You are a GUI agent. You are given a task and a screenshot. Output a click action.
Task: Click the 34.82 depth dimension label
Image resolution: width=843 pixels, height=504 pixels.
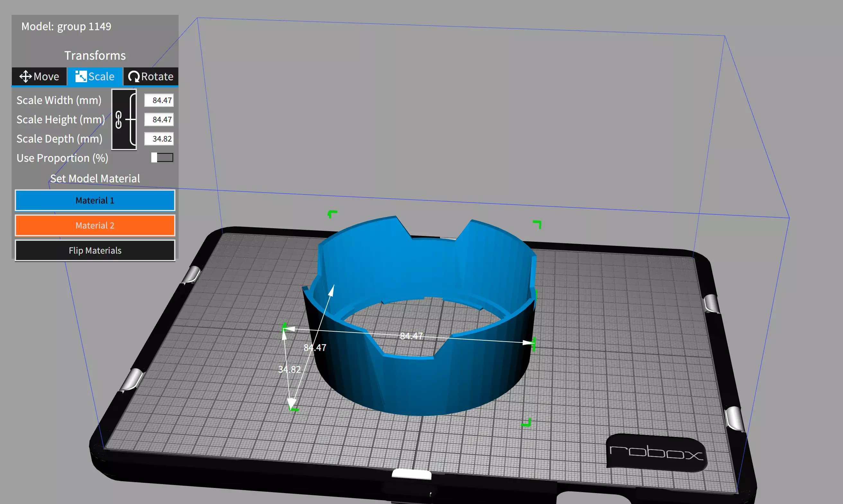(289, 369)
